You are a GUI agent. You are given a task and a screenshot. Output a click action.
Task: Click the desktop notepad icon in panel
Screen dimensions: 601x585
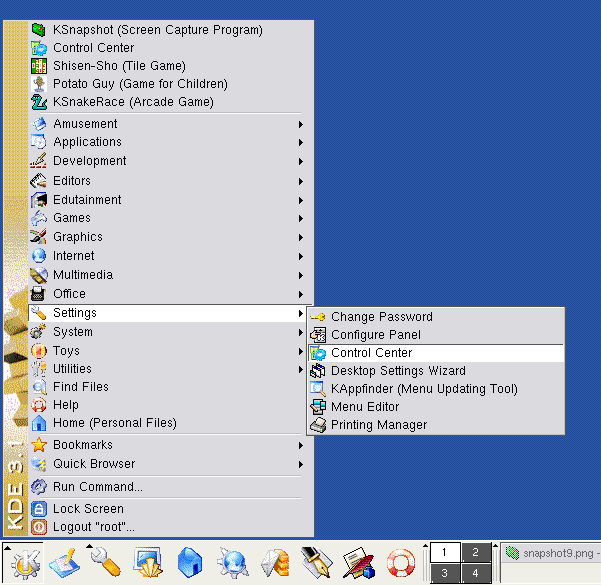pyautogui.click(x=64, y=563)
